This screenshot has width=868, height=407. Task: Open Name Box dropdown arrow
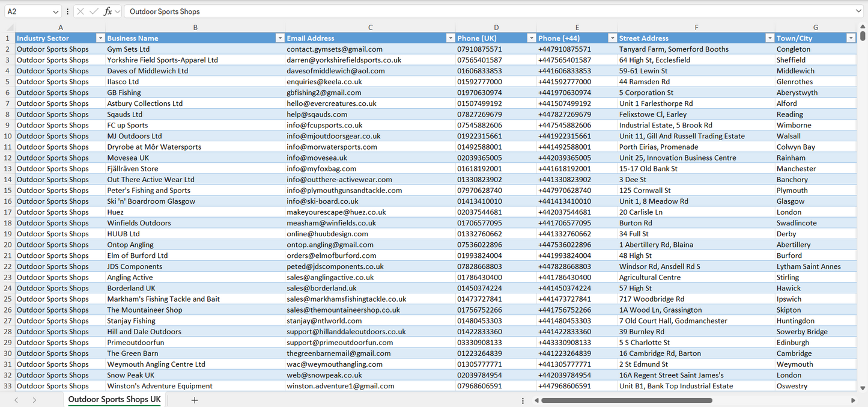(x=56, y=11)
